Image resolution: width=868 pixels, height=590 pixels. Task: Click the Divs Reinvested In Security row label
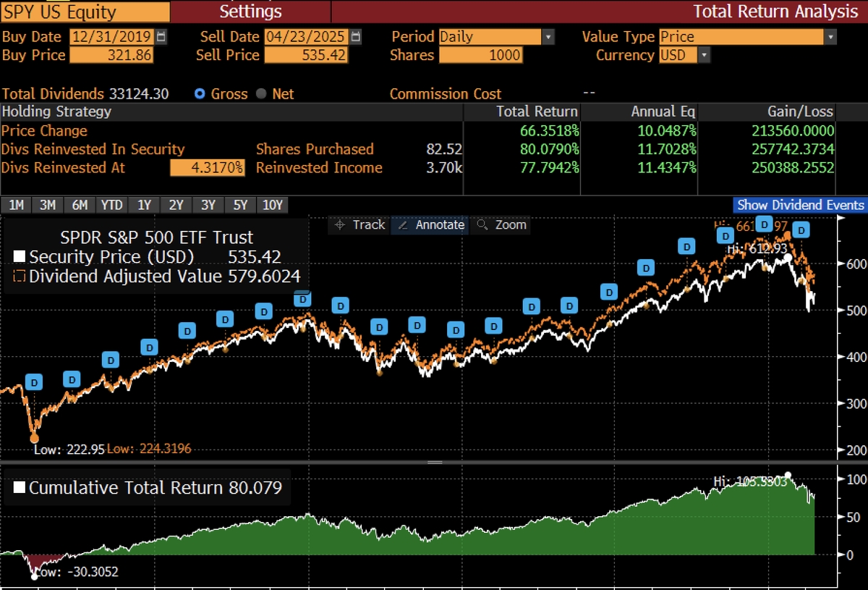pos(93,149)
